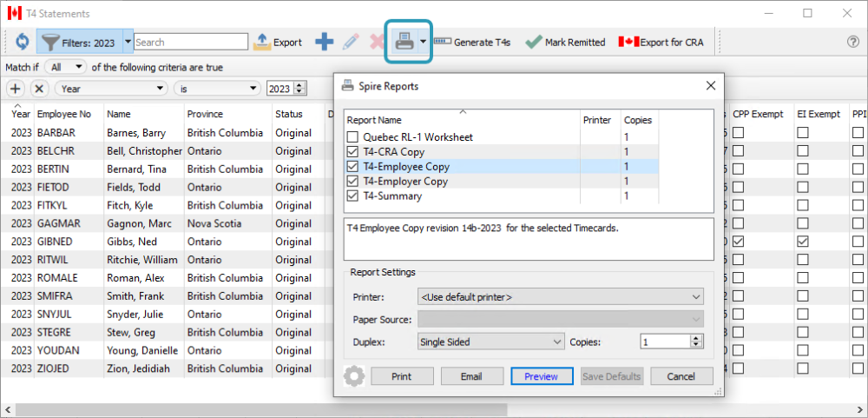
Task: Check the Quebec RL-1 Worksheet checkbox
Action: 352,137
